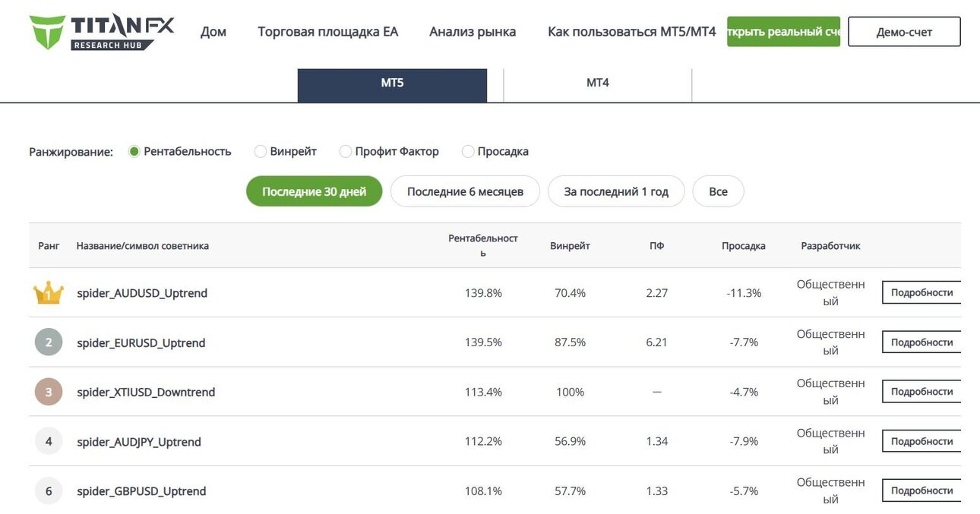Viewport: 980px width, 514px height.
Task: Click the 139.5% profitability value
Action: tap(483, 342)
